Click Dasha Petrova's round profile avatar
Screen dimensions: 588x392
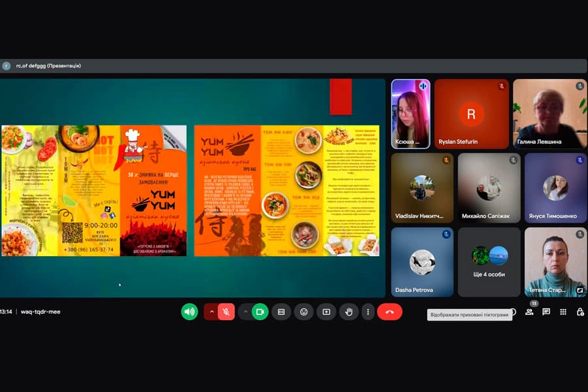[x=422, y=262]
